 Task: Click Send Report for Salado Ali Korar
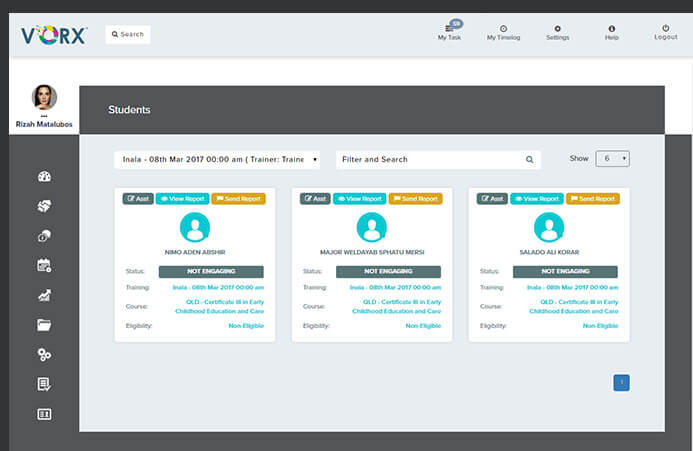[x=593, y=199]
